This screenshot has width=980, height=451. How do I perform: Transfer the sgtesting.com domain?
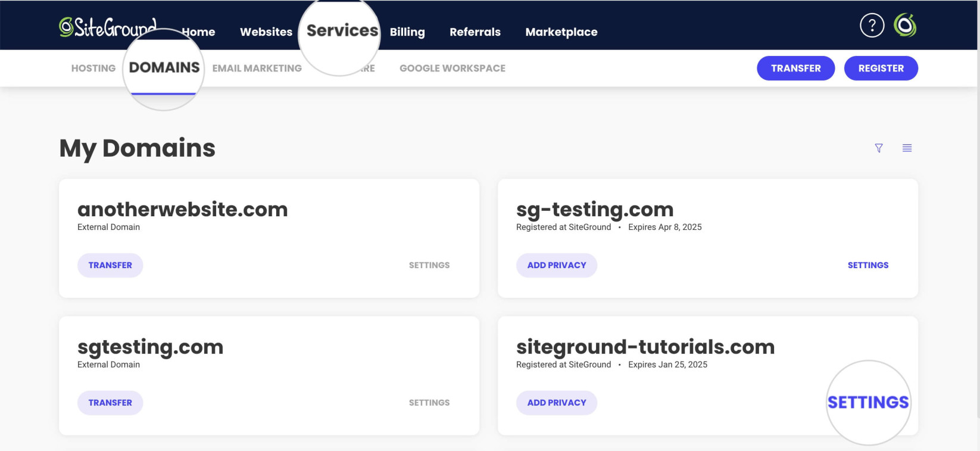110,403
